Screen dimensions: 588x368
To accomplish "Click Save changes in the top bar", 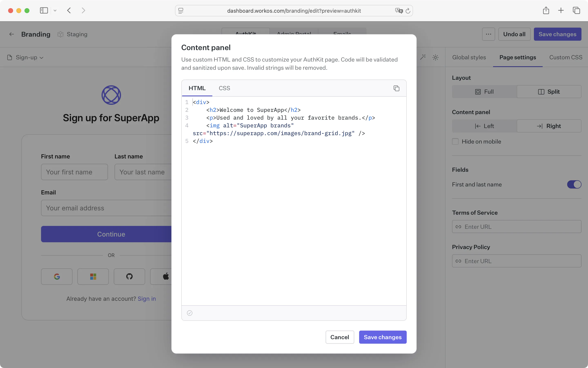I will click(557, 34).
